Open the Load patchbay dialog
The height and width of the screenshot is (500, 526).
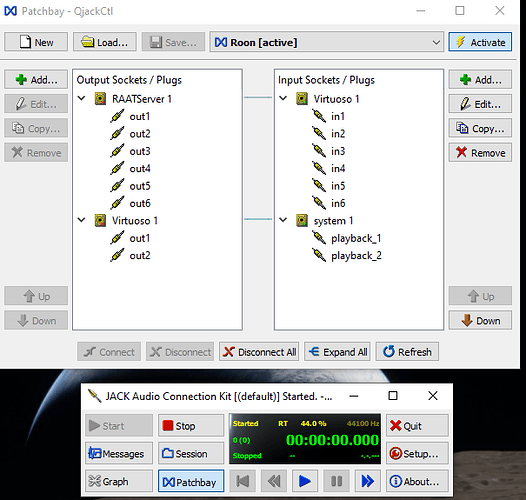(x=105, y=42)
